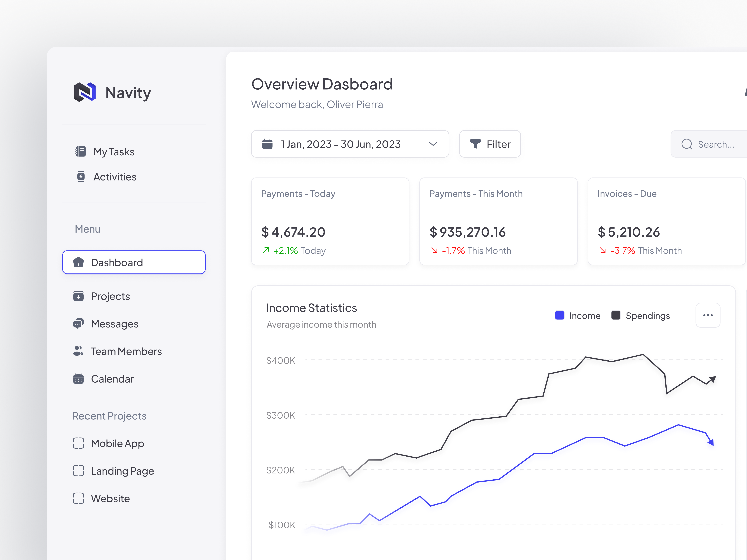This screenshot has width=747, height=560.
Task: Select the Projects download icon
Action: pyautogui.click(x=79, y=296)
